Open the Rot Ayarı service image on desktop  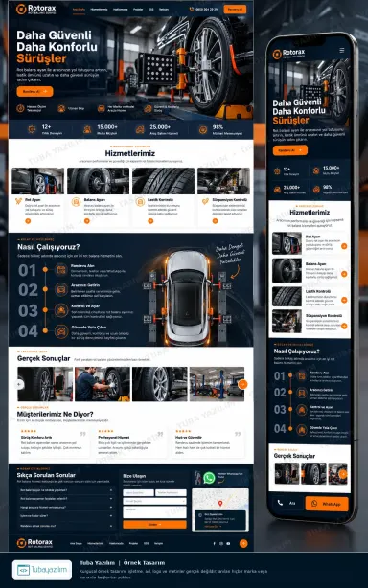(x=38, y=181)
